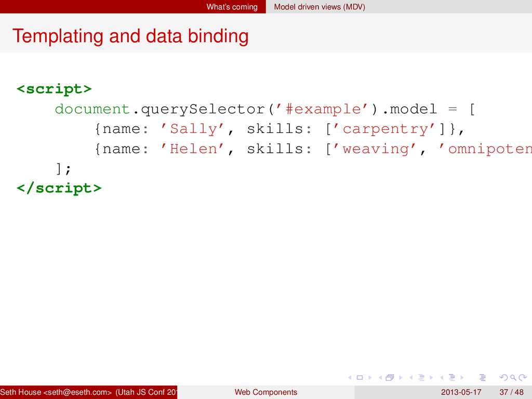Click the go back curved arrow icon

pyautogui.click(x=504, y=378)
